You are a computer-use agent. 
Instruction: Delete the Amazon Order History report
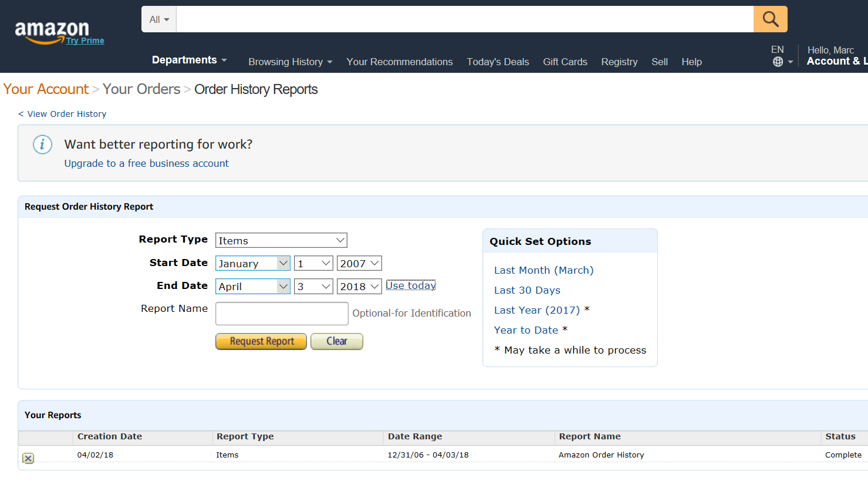pyautogui.click(x=28, y=458)
